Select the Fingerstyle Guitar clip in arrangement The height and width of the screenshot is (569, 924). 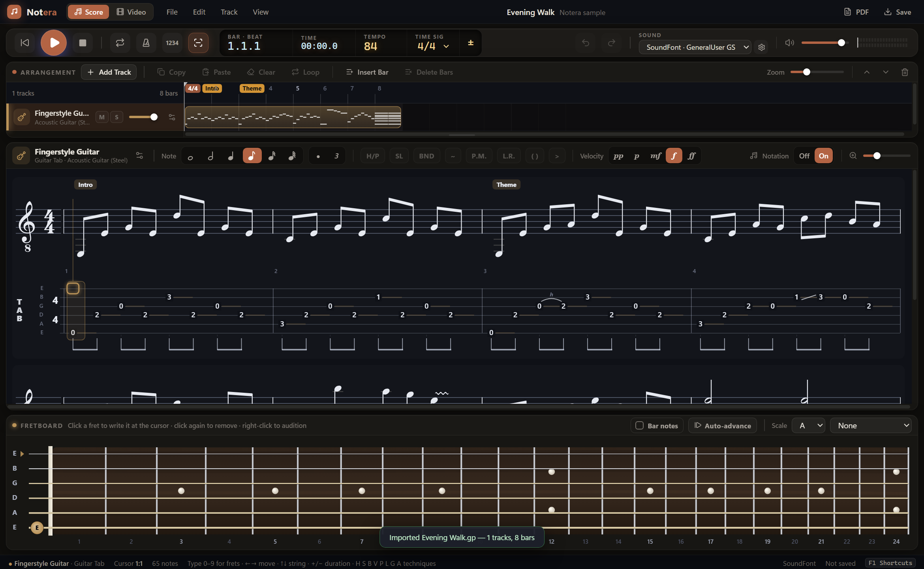[x=293, y=117]
